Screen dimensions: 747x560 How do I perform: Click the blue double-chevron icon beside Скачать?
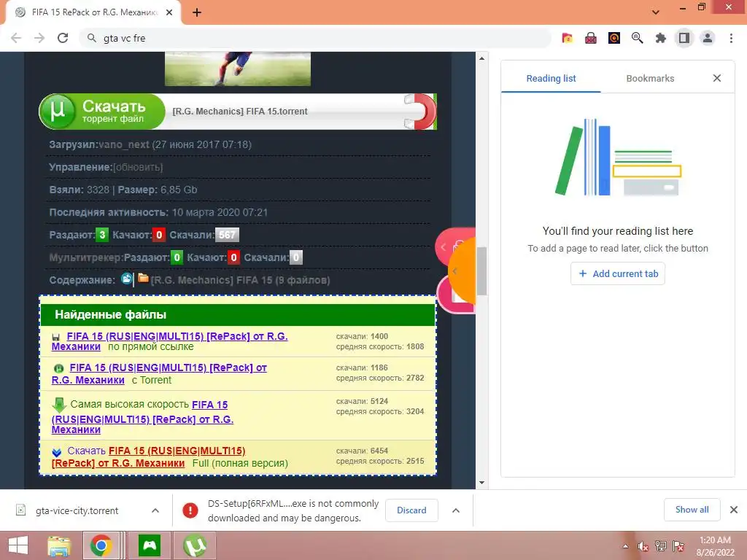(57, 452)
